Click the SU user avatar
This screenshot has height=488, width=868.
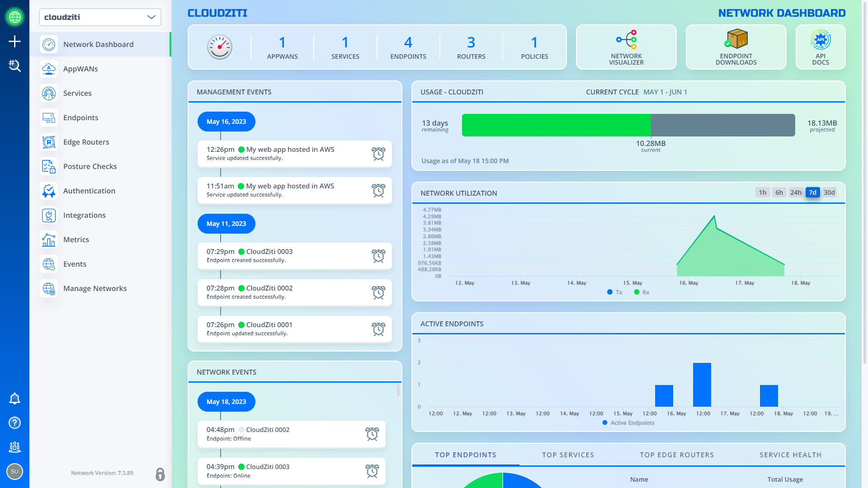(14, 472)
